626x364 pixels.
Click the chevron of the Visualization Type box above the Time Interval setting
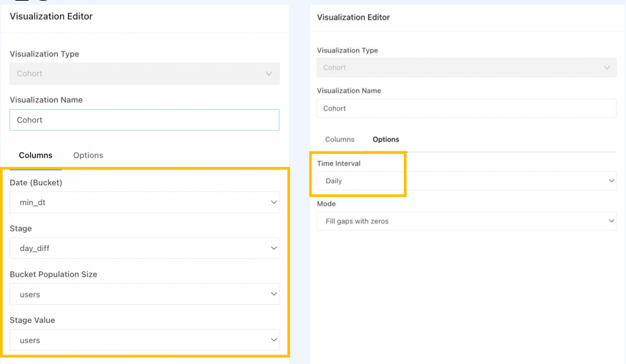(x=608, y=68)
